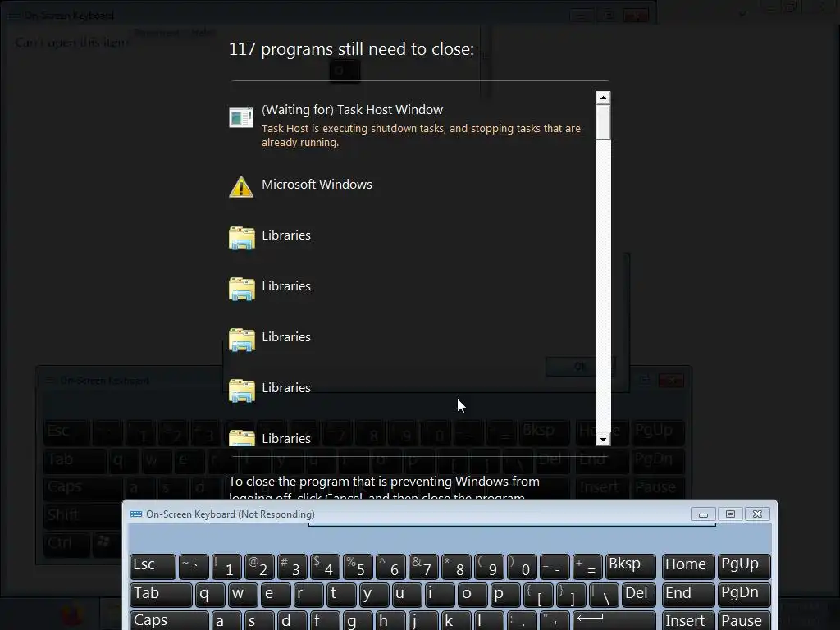This screenshot has height=630, width=840.
Task: Hit the End key on the front keyboard
Action: (x=688, y=595)
